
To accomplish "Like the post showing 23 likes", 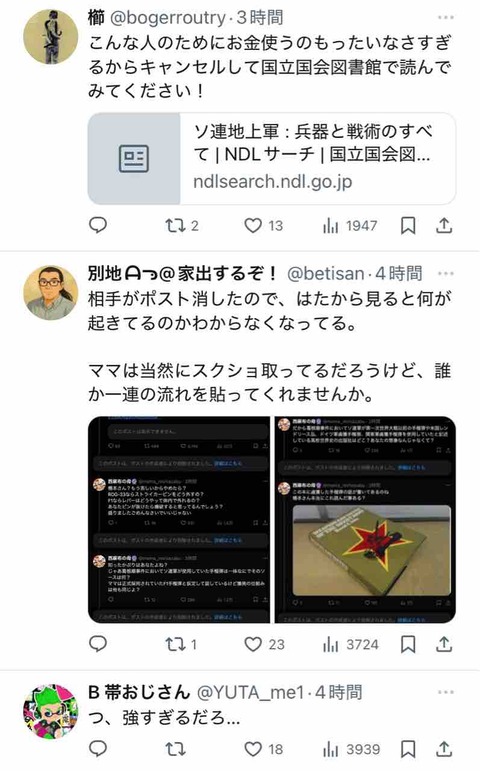I will click(x=265, y=644).
